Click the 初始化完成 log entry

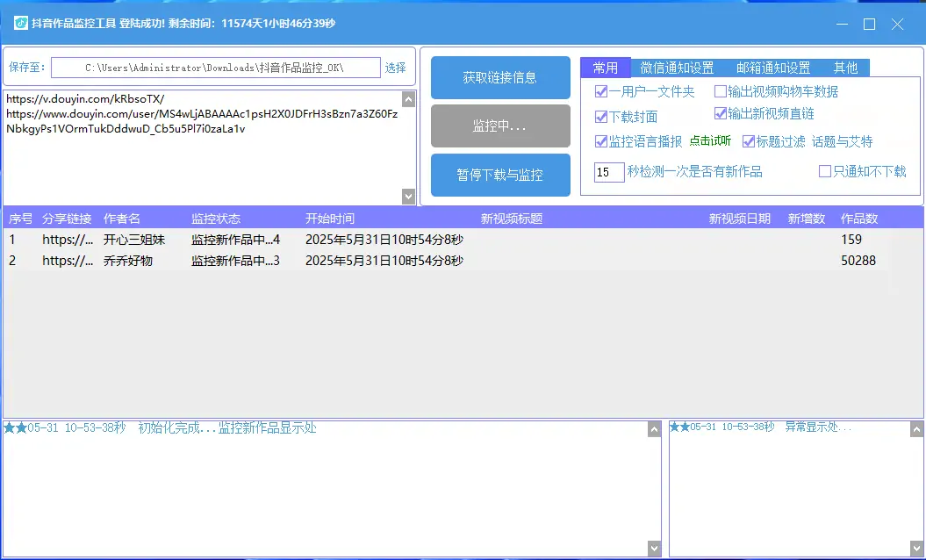(x=160, y=427)
